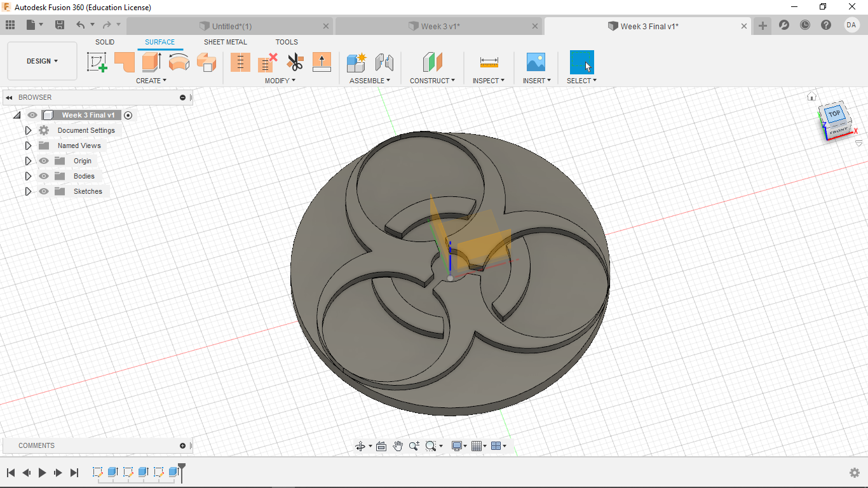Image resolution: width=868 pixels, height=488 pixels.
Task: Select the Create Sketch tool
Action: pyautogui.click(x=97, y=62)
